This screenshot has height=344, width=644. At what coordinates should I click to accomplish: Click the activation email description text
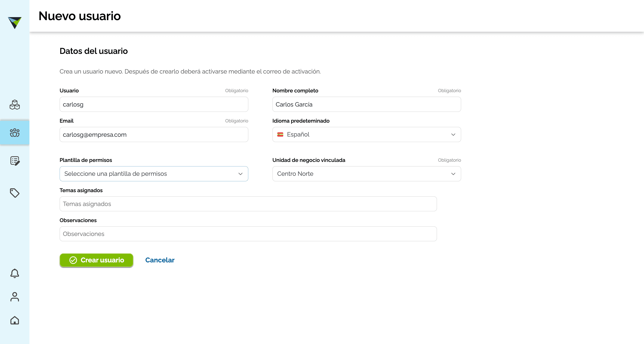pos(190,72)
